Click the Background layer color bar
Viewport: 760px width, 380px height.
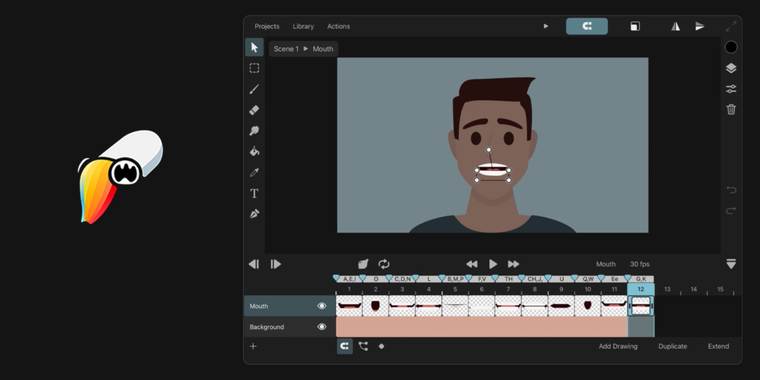pos(482,327)
